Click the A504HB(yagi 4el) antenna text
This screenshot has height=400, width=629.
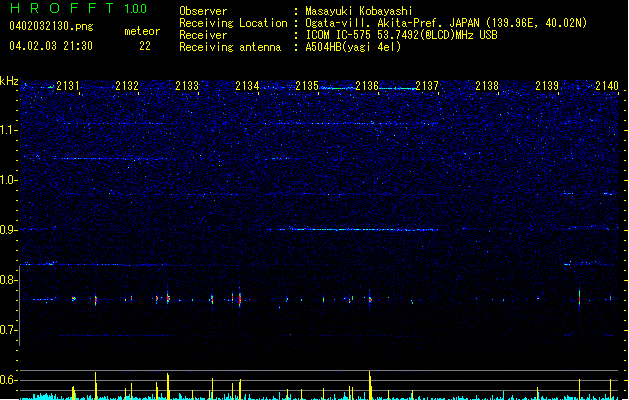tap(353, 47)
